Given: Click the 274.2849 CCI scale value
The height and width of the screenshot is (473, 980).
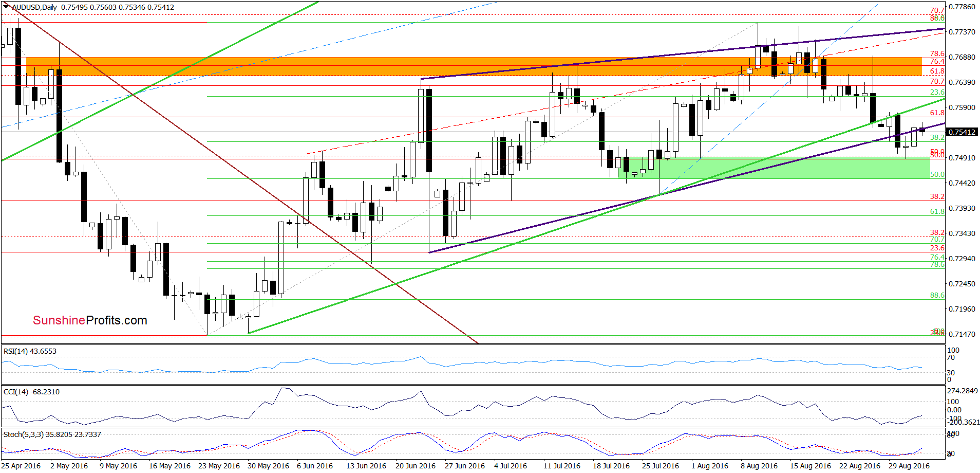Looking at the screenshot, I should tap(963, 391).
